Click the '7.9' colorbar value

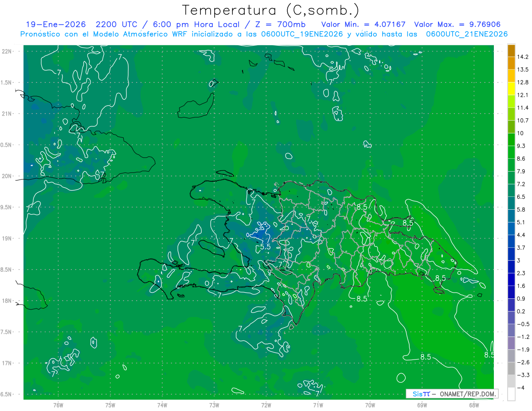521,172
